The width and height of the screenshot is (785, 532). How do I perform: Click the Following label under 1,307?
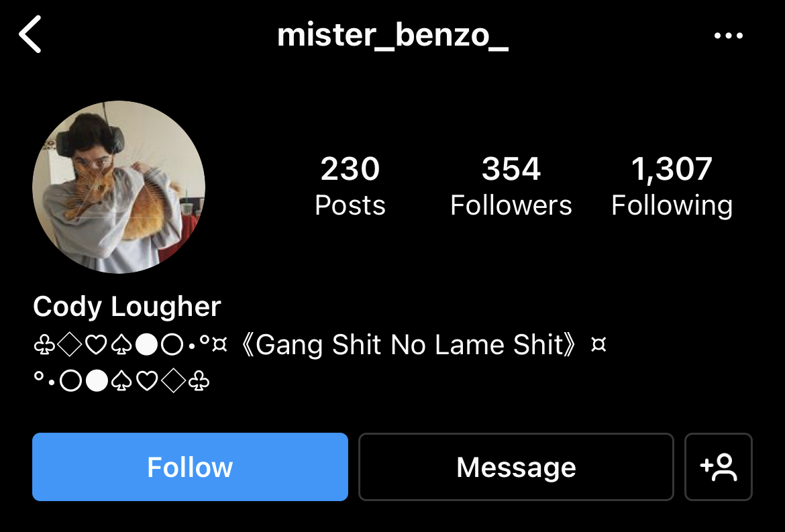point(672,206)
